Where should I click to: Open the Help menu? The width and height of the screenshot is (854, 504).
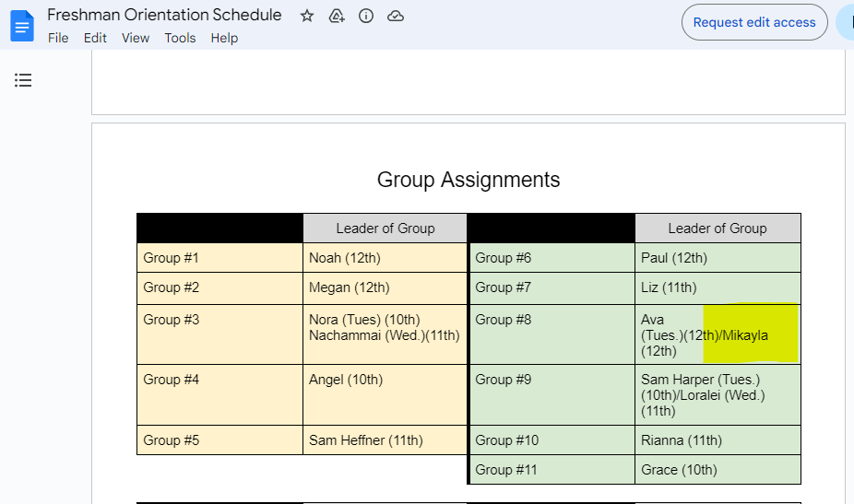pos(224,38)
